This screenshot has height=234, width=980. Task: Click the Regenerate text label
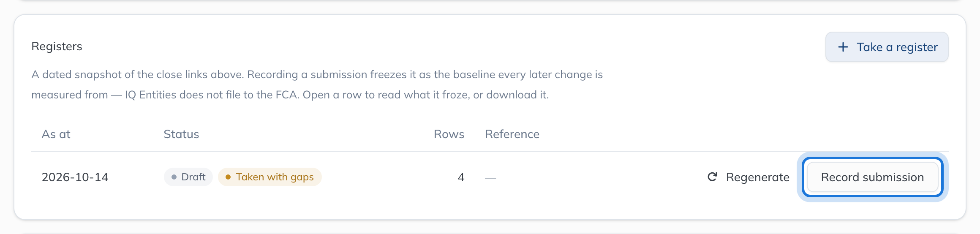click(x=758, y=177)
